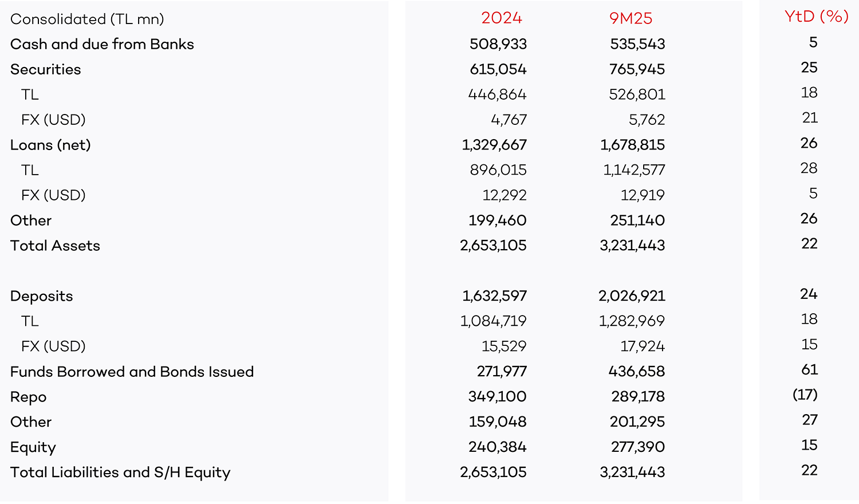The width and height of the screenshot is (859, 504).
Task: Click the 2,026,921 deposits value
Action: coord(632,296)
